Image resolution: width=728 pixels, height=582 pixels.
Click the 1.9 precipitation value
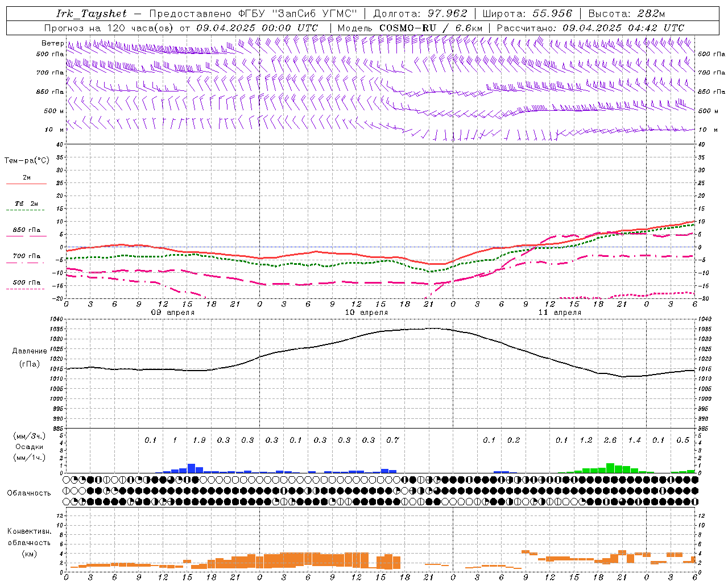199,440
